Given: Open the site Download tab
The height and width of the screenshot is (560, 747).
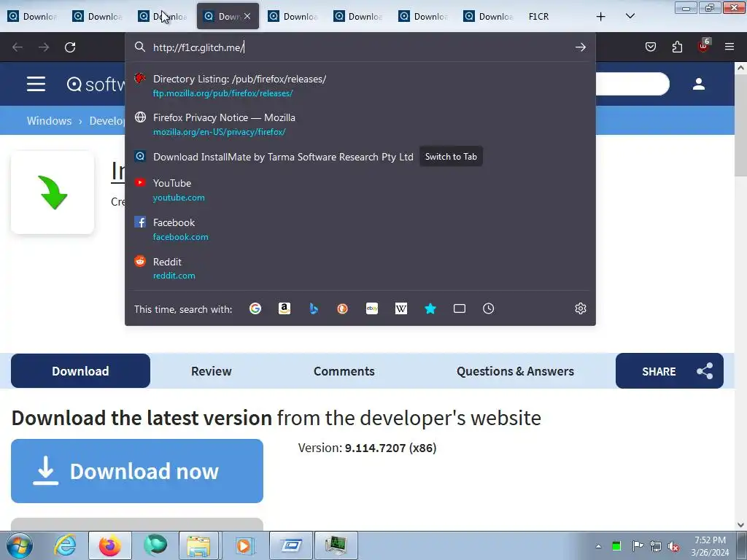Looking at the screenshot, I should click(x=80, y=371).
